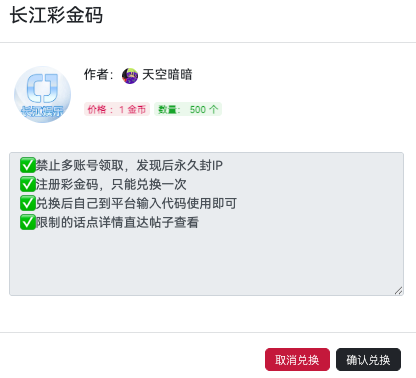Click the price badge 价格: 1 金币
The width and height of the screenshot is (416, 378).
pyautogui.click(x=117, y=109)
